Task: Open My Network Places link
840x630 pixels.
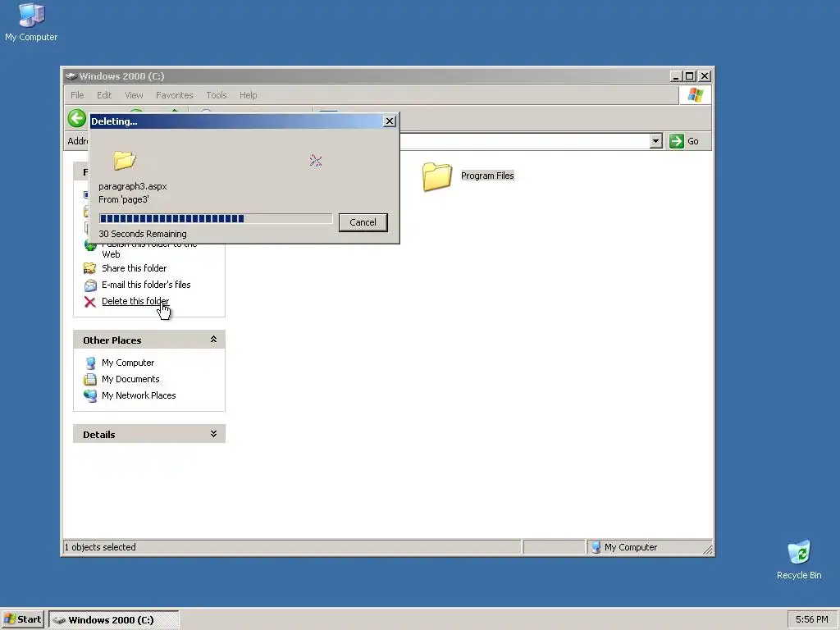Action: click(x=138, y=395)
